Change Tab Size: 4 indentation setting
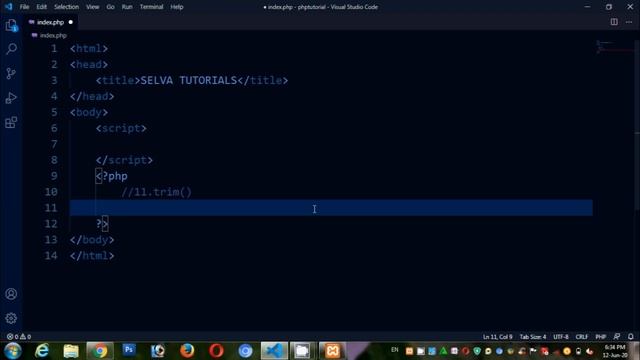 pos(533,337)
